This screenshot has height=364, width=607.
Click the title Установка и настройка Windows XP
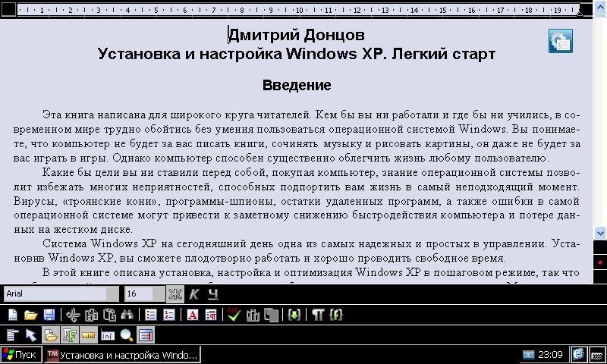point(240,54)
